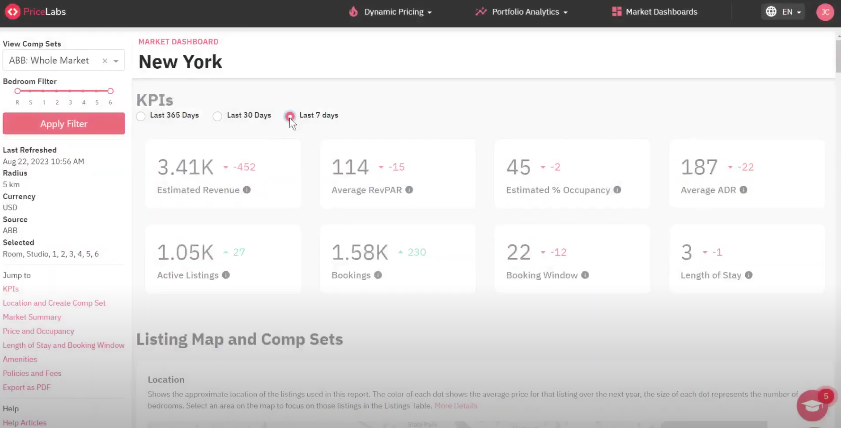The image size is (841, 428).
Task: Open Help Articles link
Action: pyautogui.click(x=25, y=423)
